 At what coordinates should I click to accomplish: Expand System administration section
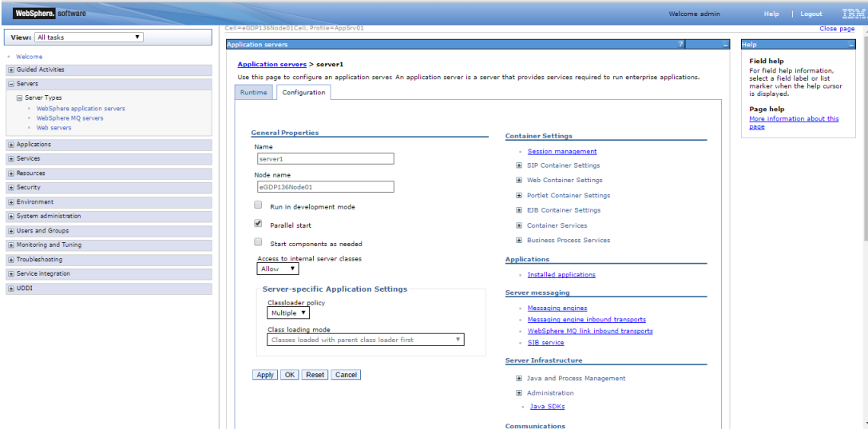click(x=11, y=217)
